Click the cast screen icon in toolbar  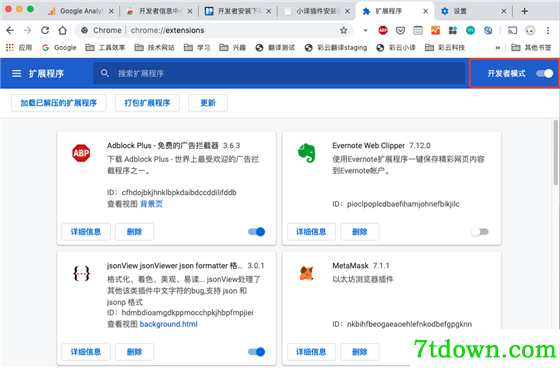point(512,30)
